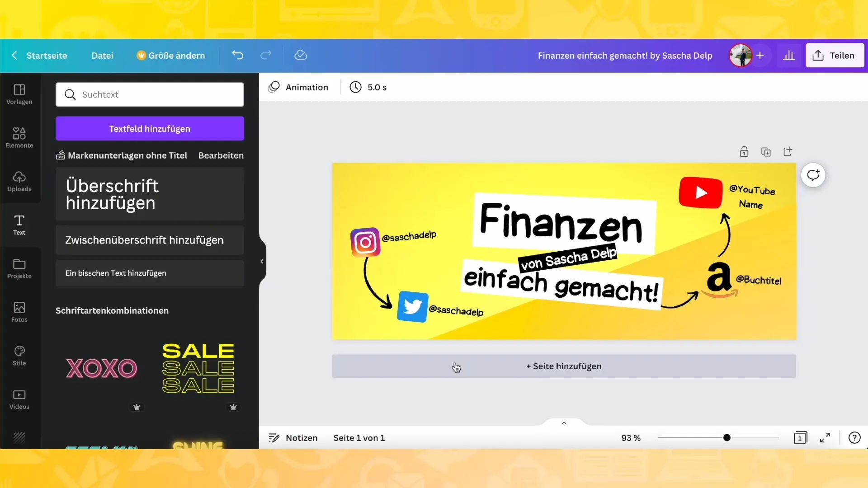Click the undo arrow button
Viewport: 868px width, 488px height.
237,56
